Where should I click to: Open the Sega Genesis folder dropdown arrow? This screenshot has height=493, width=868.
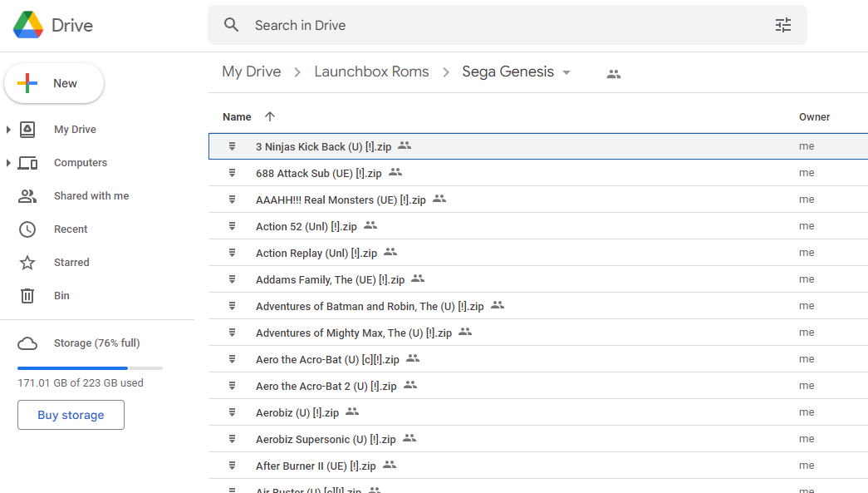click(566, 72)
